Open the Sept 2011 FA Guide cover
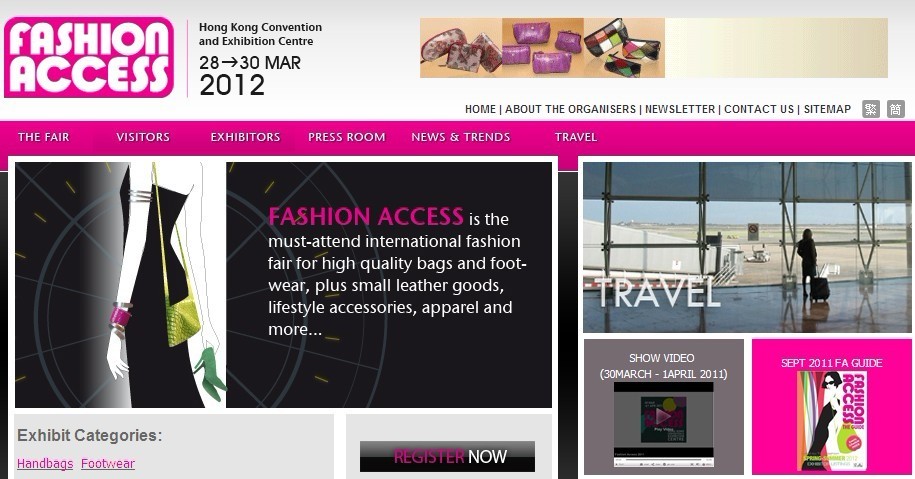This screenshot has height=479, width=915. 832,421
